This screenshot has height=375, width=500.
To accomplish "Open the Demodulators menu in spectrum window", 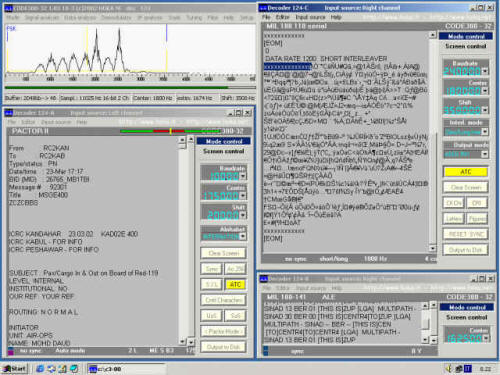I will [116, 17].
